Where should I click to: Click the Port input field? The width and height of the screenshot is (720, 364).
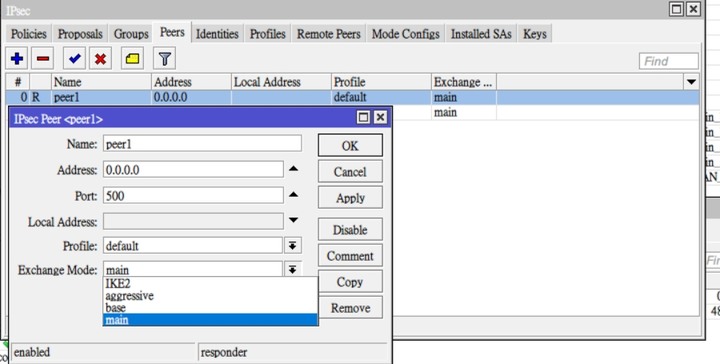pyautogui.click(x=193, y=196)
